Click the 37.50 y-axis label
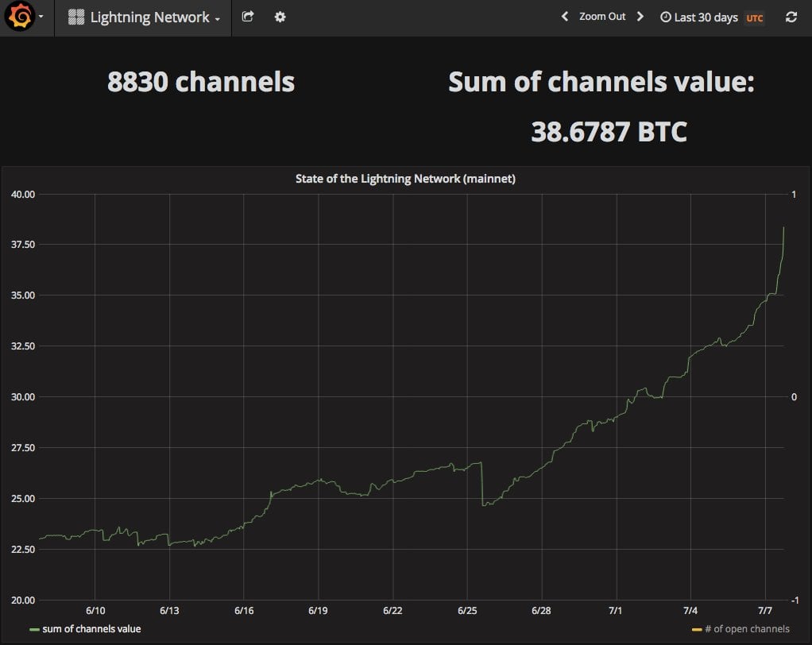This screenshot has width=812, height=645. 23,245
